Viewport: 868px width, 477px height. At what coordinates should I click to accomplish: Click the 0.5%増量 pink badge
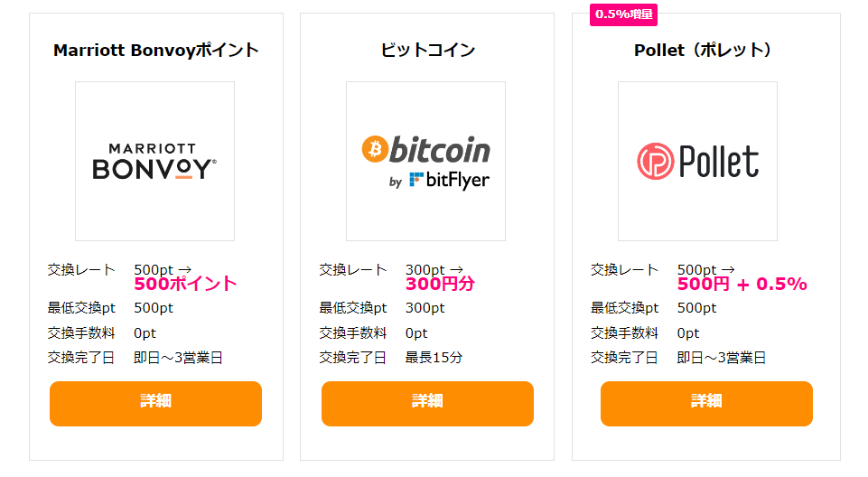[x=623, y=14]
